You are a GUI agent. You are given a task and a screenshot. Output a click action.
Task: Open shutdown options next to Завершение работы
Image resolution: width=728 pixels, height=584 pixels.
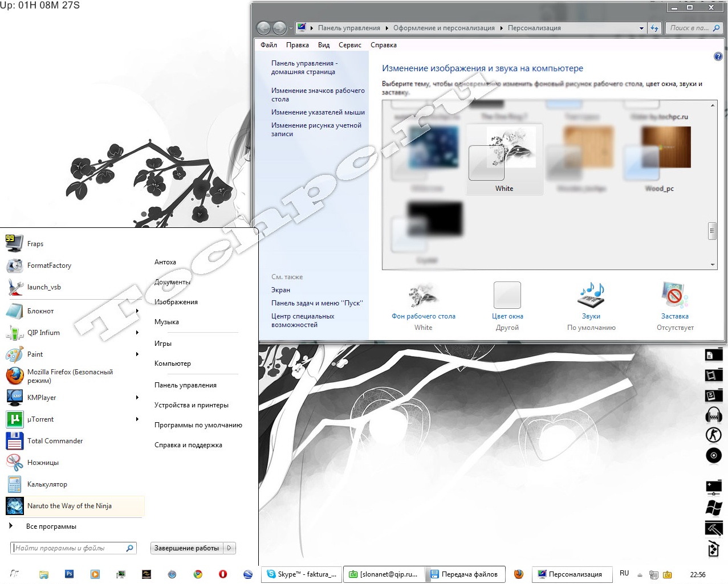230,548
